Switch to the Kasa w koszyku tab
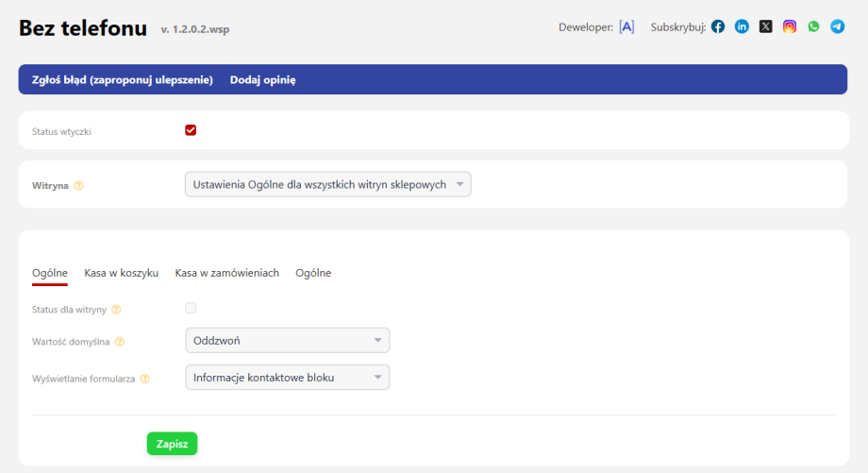The height and width of the screenshot is (473, 868). click(121, 273)
